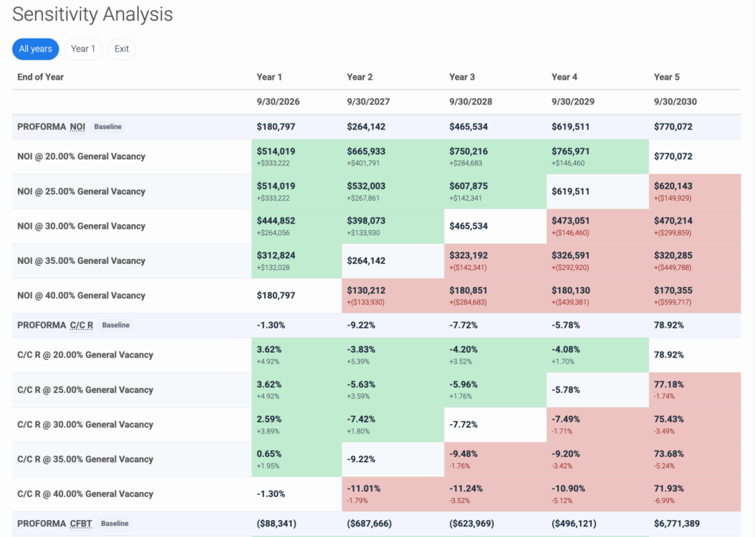The height and width of the screenshot is (537, 756).
Task: Click the Baseline badge next to PROFORMA NOI
Action: [x=108, y=126]
